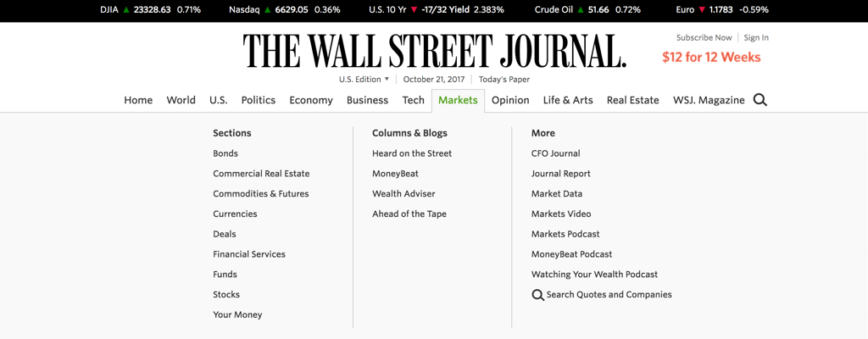Click the Euro rate 1.1783
Screen dimensions: 868x339
pyautogui.click(x=721, y=9)
